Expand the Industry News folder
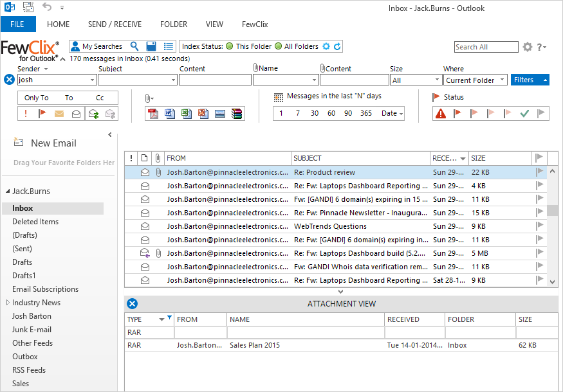This screenshot has width=563, height=392. coord(8,302)
